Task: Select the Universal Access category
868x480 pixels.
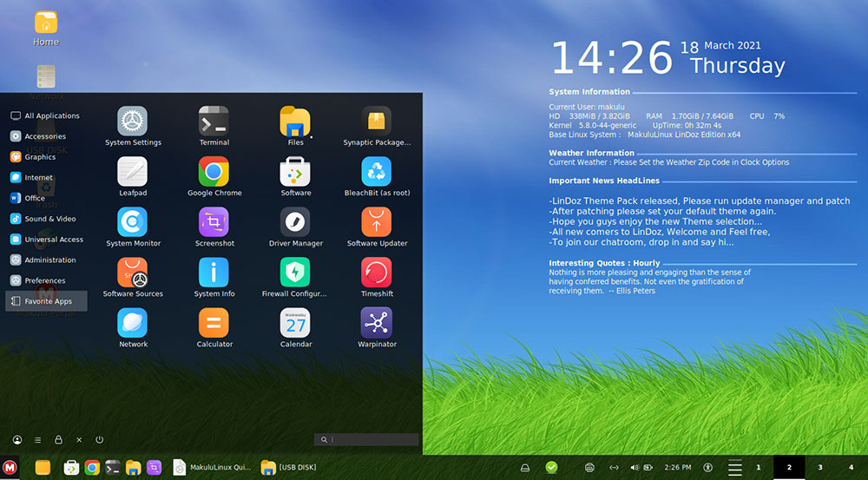Action: click(46, 240)
